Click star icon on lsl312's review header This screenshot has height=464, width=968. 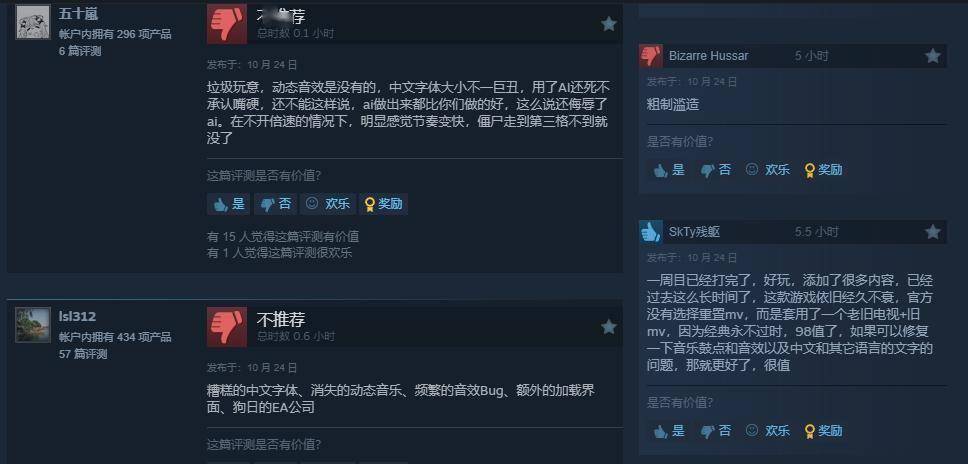tap(609, 327)
